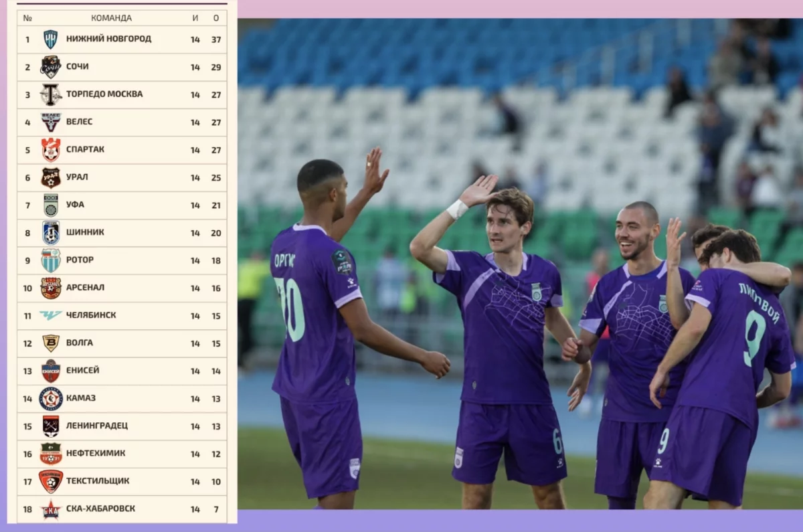Viewport: 803px width, 532px height.
Task: Select the СОЧИ team name
Action: [x=77, y=66]
